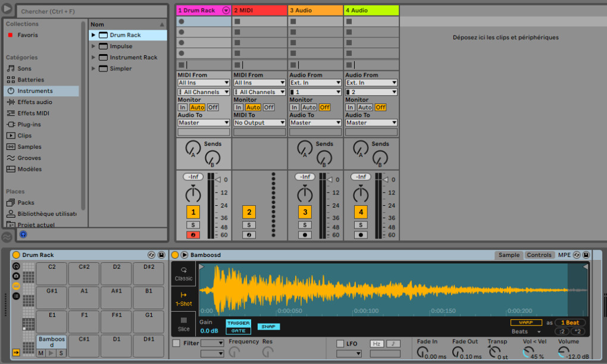Expand the Impulse browser folder
This screenshot has width=607, height=364.
(x=93, y=46)
